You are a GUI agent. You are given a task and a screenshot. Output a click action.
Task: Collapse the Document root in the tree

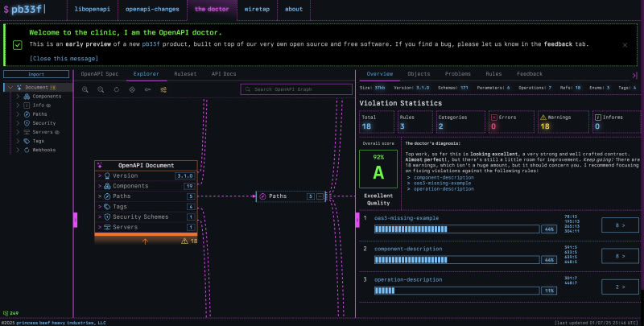coord(11,87)
